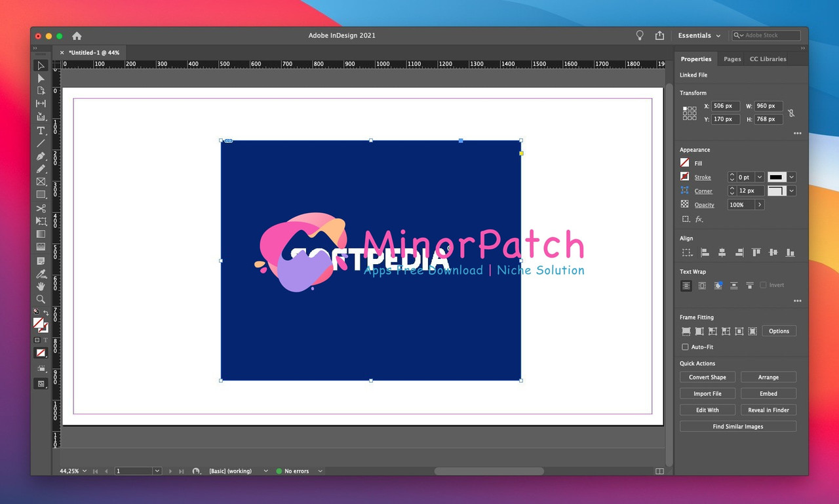The height and width of the screenshot is (504, 839).
Task: Toggle Apply None color in toolbar
Action: pyautogui.click(x=41, y=353)
